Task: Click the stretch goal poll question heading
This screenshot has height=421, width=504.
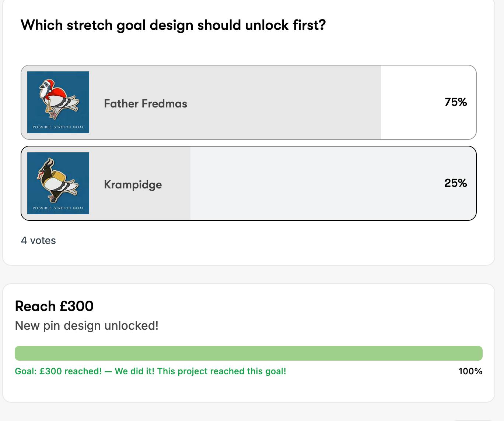Action: pyautogui.click(x=173, y=25)
